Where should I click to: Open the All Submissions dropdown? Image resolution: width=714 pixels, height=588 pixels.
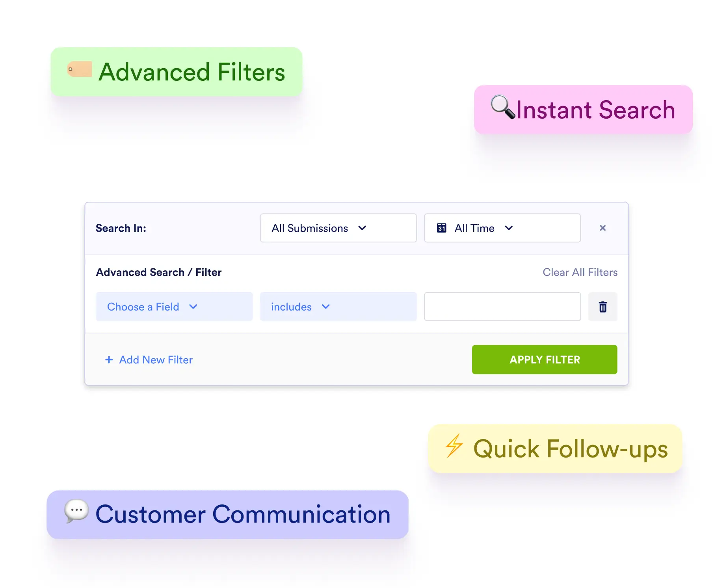coord(338,228)
